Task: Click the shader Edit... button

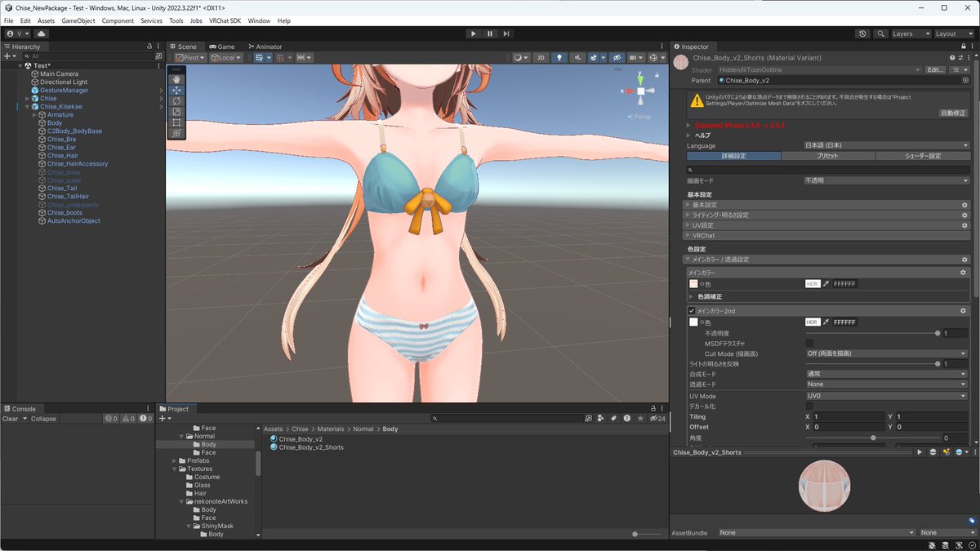Action: [935, 70]
